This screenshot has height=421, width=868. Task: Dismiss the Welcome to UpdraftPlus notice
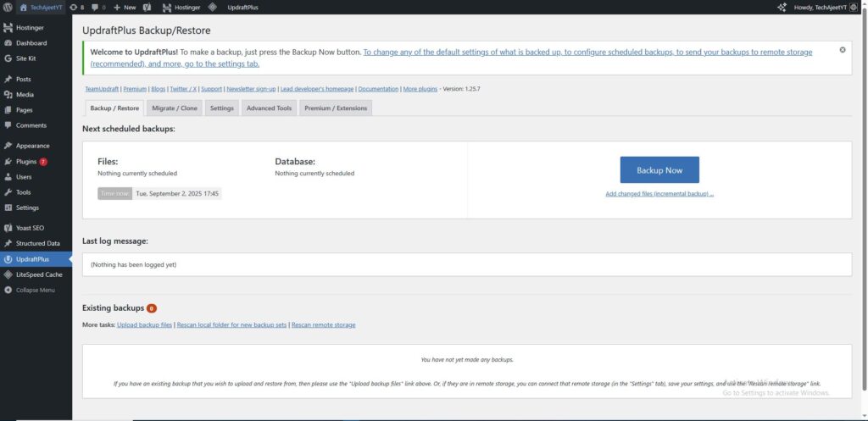[842, 50]
